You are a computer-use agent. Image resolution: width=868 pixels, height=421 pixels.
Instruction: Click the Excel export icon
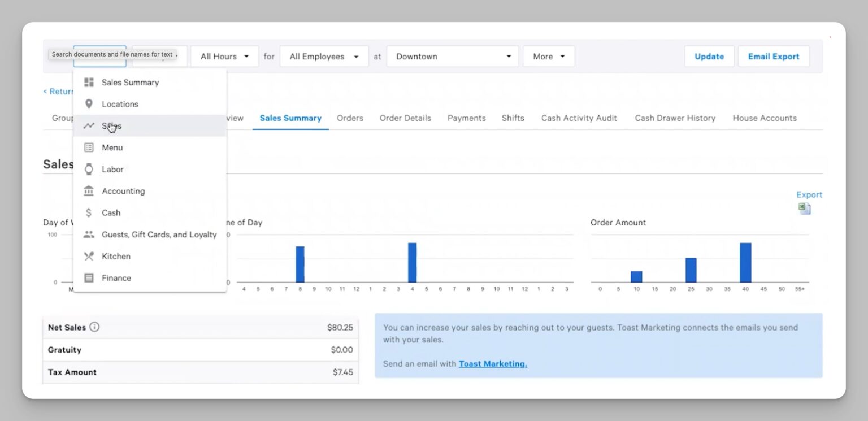click(804, 209)
